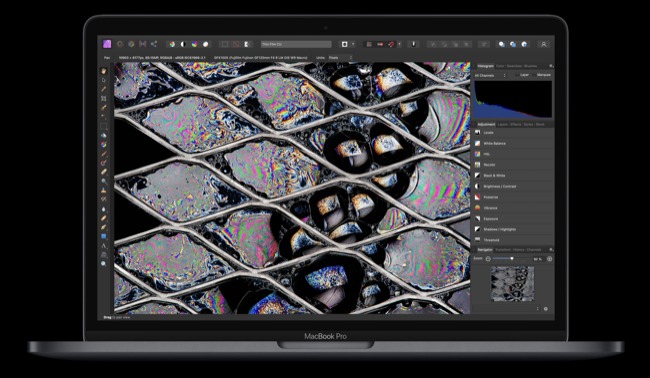Apply Auto Colors from the toolbar
This screenshot has width=650, height=378.
194,44
